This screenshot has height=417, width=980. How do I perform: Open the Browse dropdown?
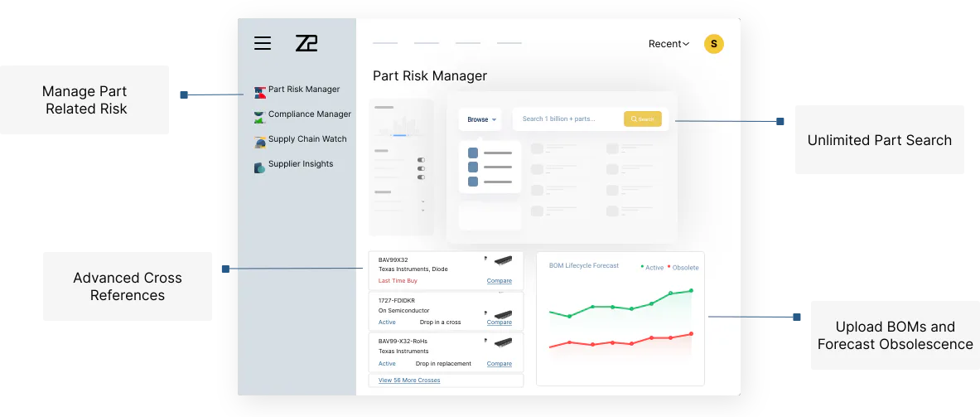480,119
